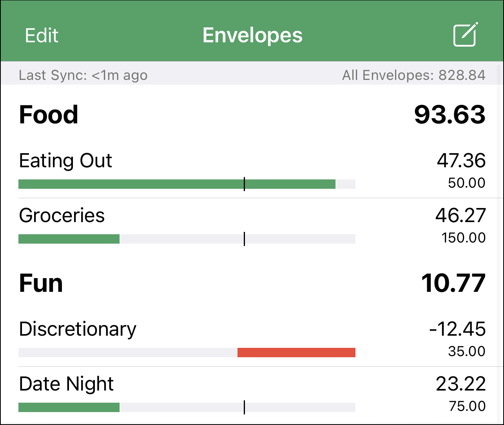This screenshot has width=504, height=425.
Task: Open the Eating Out envelope
Action: click(x=252, y=171)
